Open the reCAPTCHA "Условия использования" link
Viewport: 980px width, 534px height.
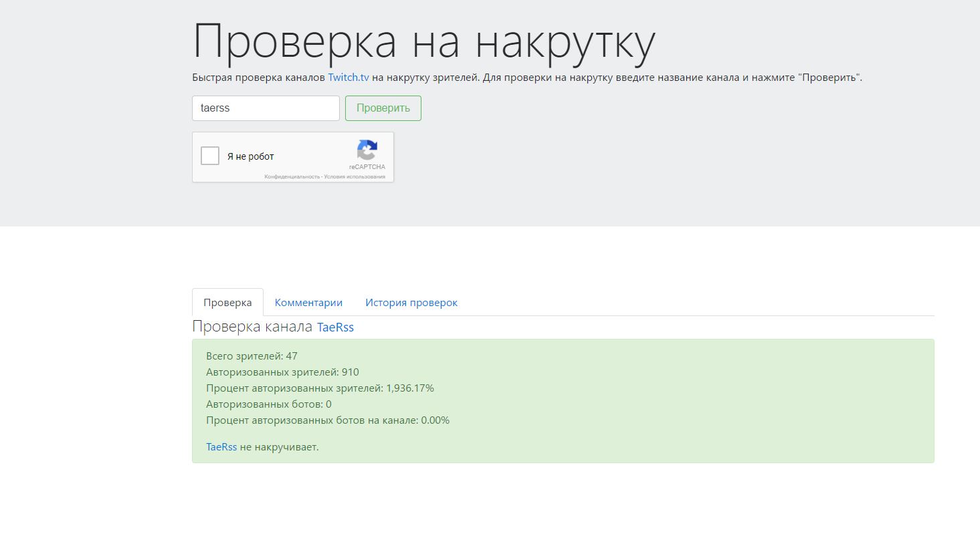[355, 177]
